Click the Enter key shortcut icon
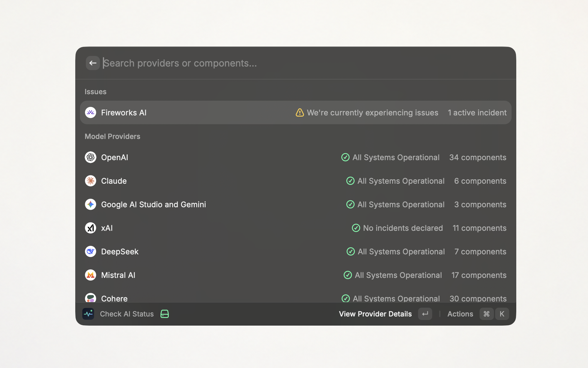The image size is (588, 368). [425, 314]
